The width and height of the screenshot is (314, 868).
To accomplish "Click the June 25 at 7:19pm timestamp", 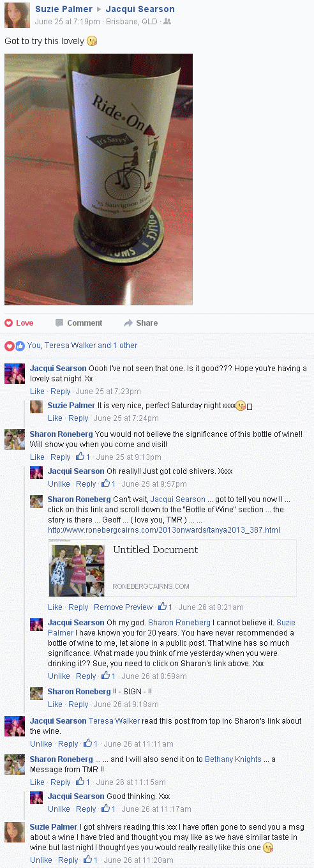I will coord(63,21).
